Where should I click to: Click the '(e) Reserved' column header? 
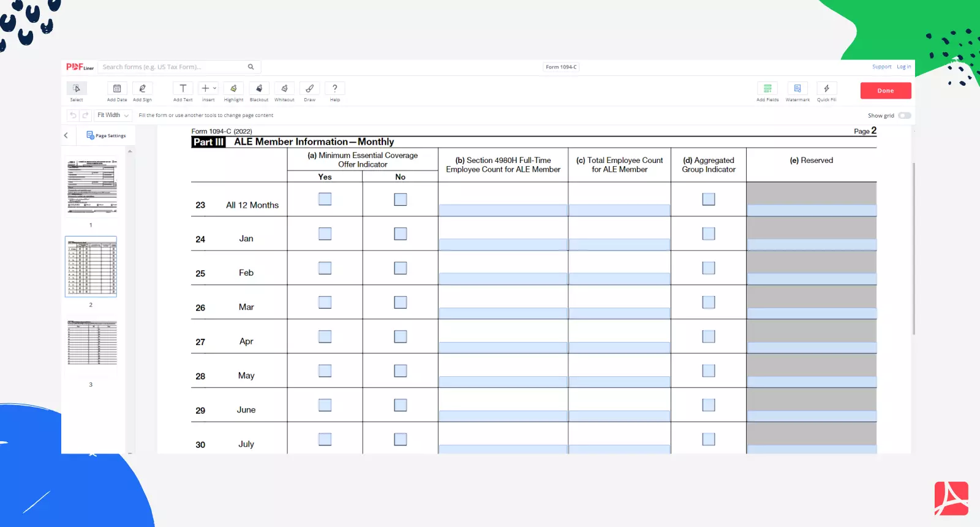tap(812, 161)
